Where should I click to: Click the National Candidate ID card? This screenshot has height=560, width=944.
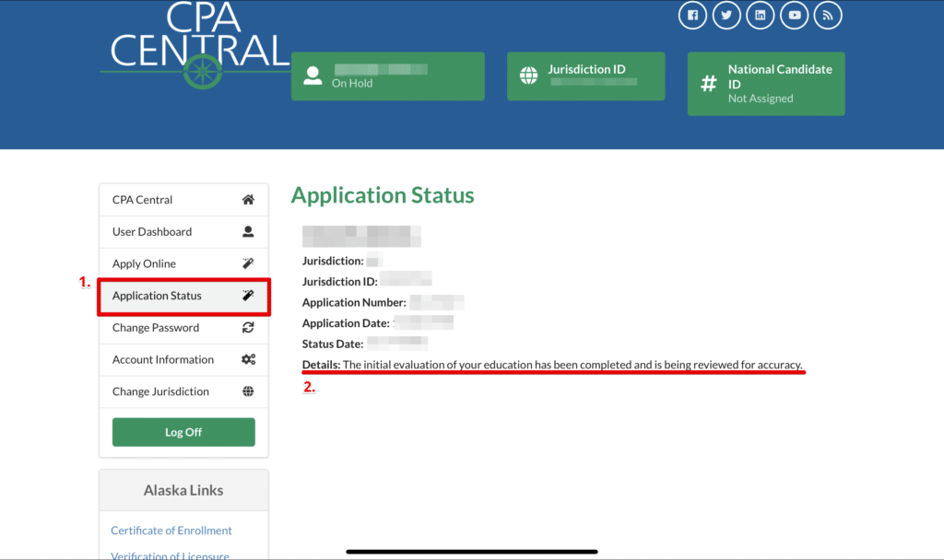[x=766, y=84]
